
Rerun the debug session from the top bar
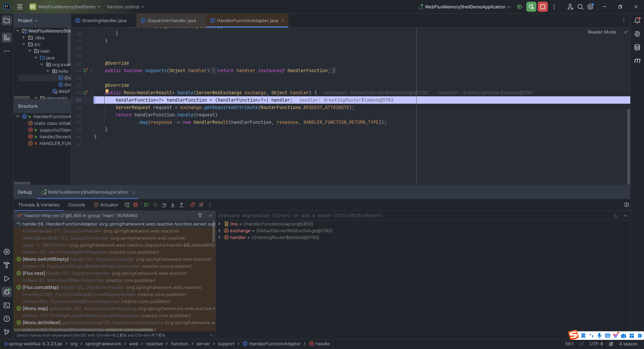click(531, 7)
